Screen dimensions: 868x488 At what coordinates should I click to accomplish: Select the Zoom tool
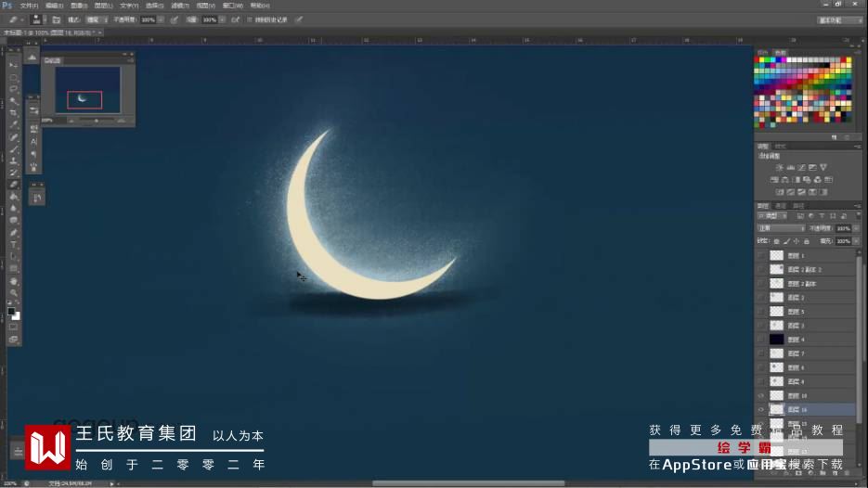[13, 292]
